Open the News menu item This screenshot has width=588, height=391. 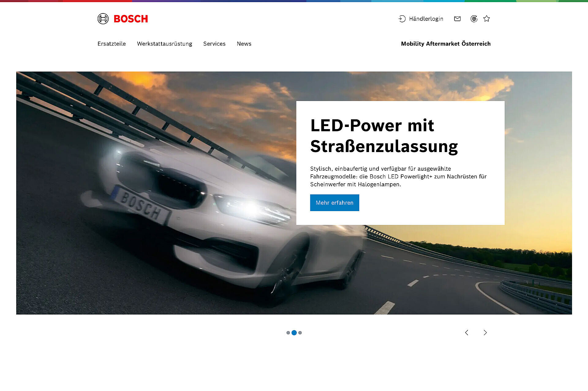(244, 44)
